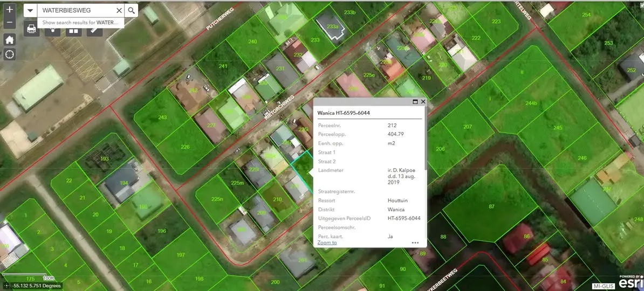644x291 pixels.
Task: Select parcel 196 on the map
Action: (162, 231)
